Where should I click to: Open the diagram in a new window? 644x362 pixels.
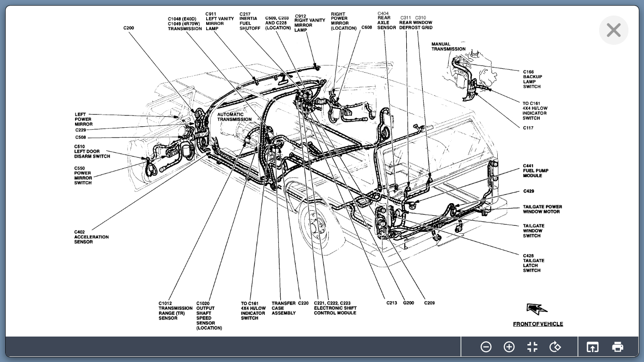click(x=592, y=347)
